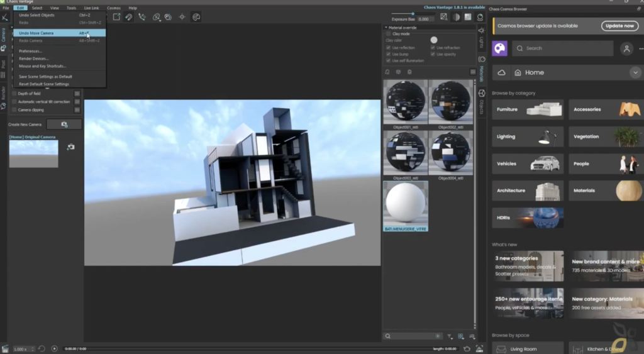
Task: Open the Vehicles category card
Action: 528,164
